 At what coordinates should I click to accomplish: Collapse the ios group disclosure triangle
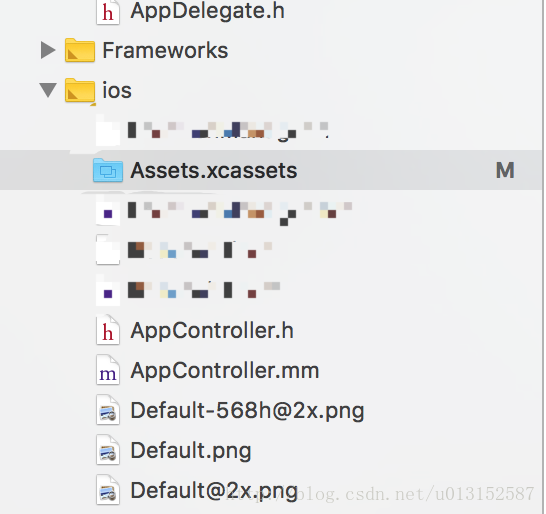[48, 90]
